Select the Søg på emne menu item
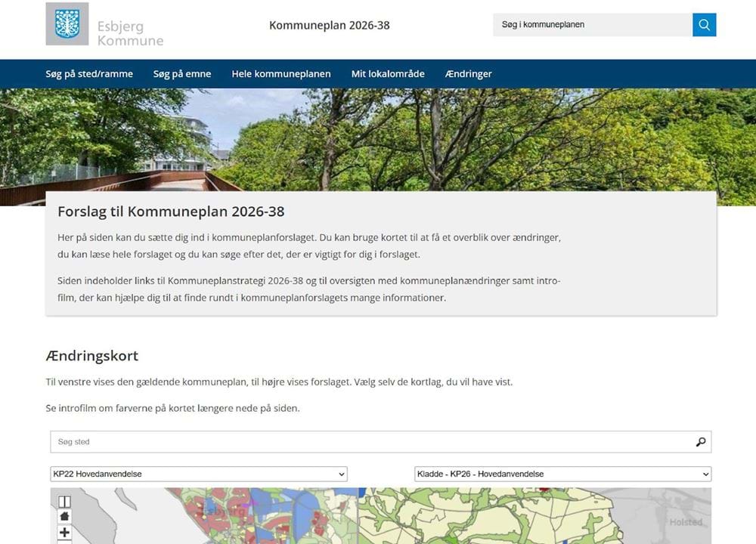Screen dimensions: 756x544 (182, 74)
